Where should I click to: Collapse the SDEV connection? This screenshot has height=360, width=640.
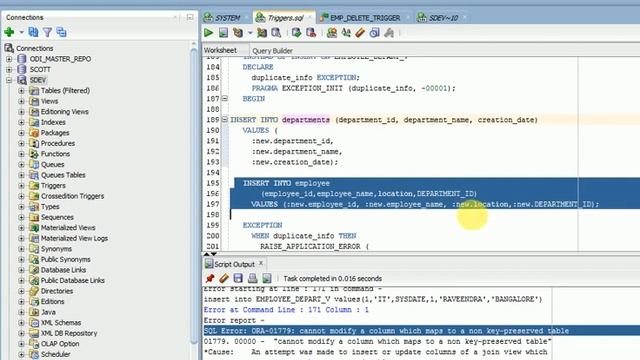point(9,80)
